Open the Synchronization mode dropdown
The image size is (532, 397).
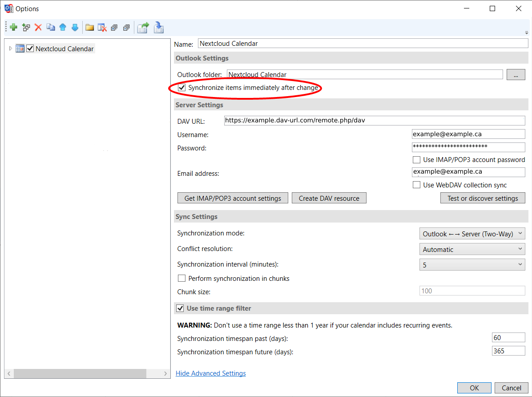pos(472,234)
